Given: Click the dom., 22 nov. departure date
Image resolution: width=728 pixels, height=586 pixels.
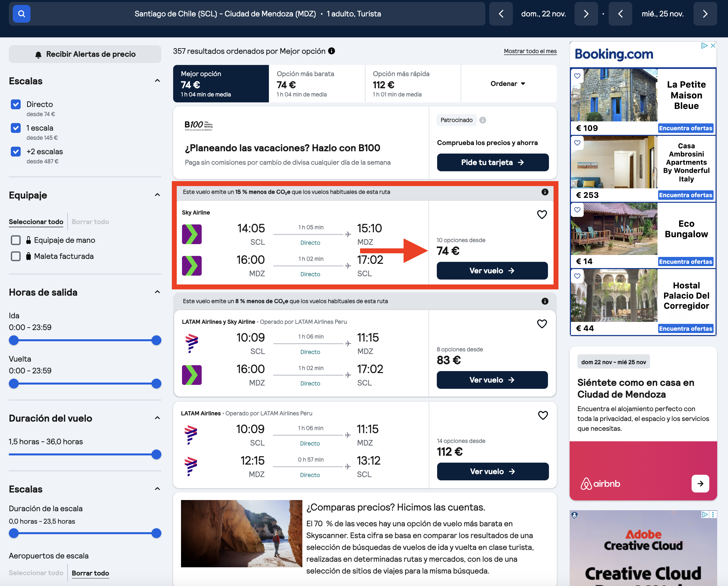Looking at the screenshot, I should (543, 14).
